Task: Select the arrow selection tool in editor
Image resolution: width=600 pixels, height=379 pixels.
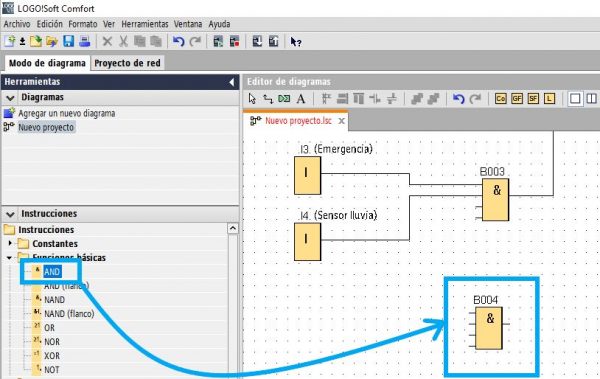Action: coord(252,99)
